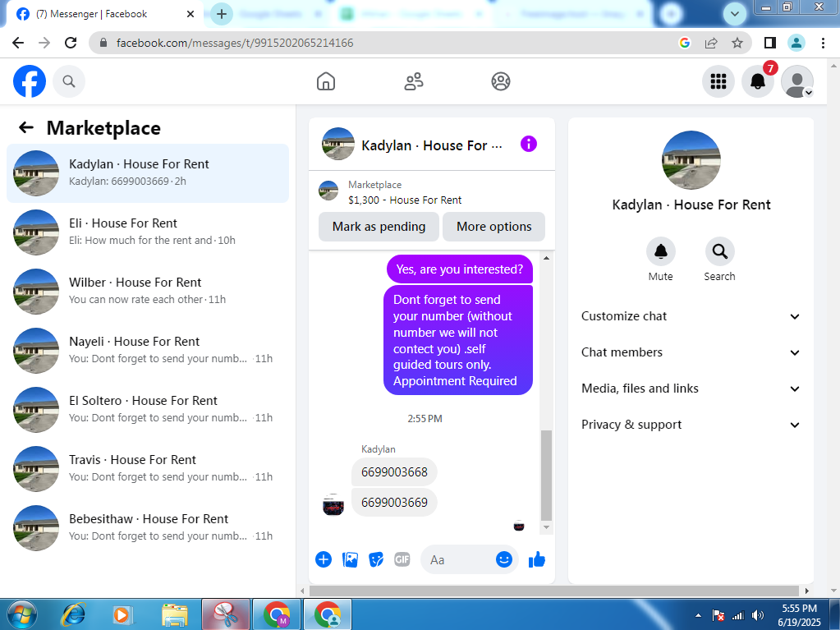Open emoji picker in message field

503,560
